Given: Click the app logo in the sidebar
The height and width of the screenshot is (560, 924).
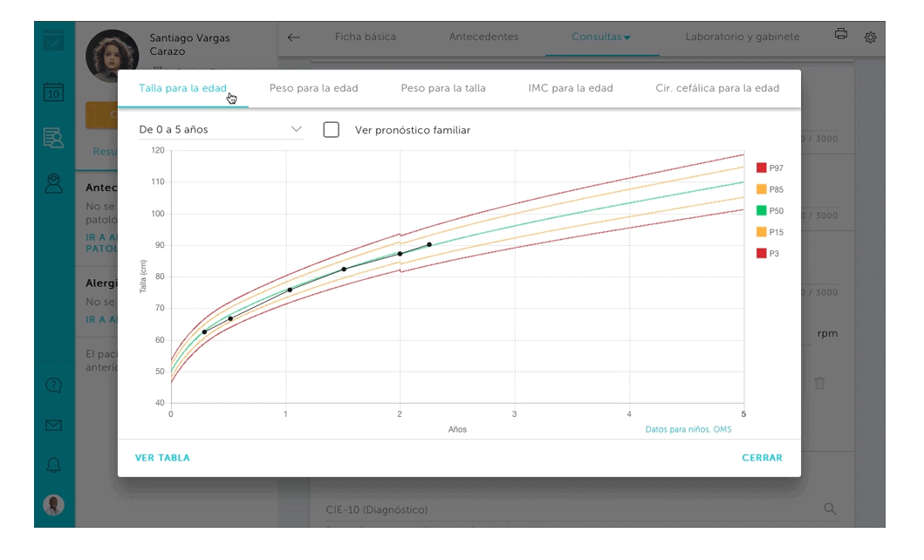Looking at the screenshot, I should [53, 42].
